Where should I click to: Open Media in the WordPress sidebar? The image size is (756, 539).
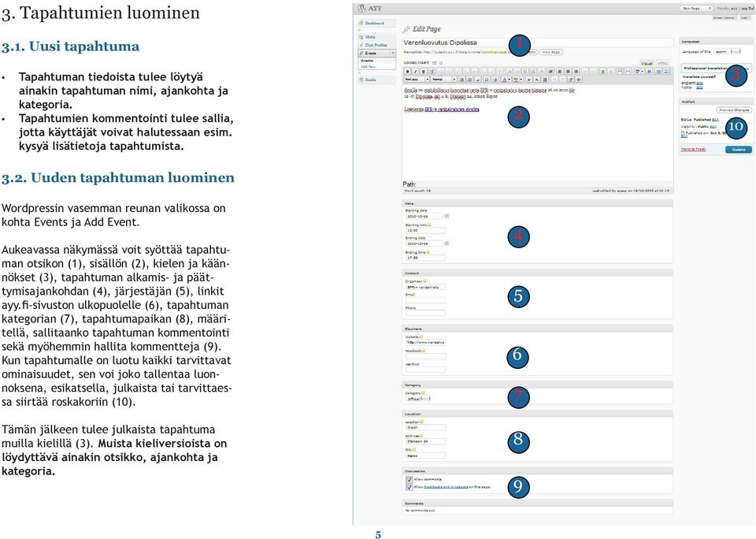tap(370, 37)
